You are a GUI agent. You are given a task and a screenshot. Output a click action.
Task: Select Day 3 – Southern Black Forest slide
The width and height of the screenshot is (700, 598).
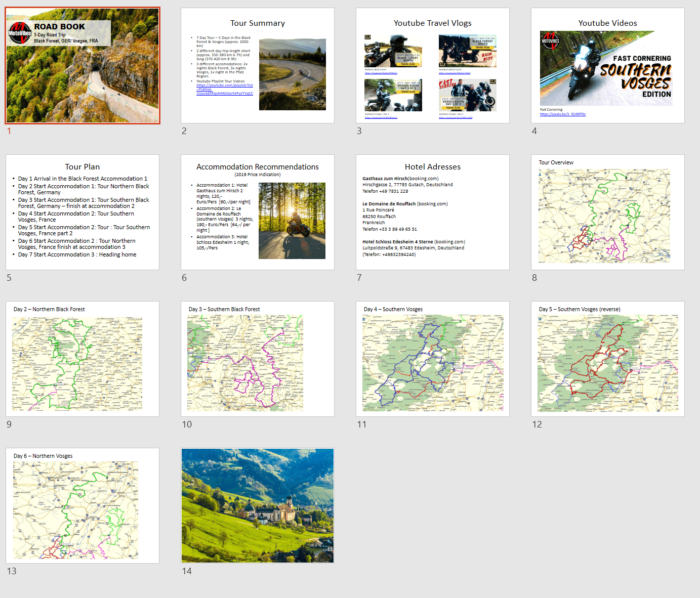click(257, 359)
